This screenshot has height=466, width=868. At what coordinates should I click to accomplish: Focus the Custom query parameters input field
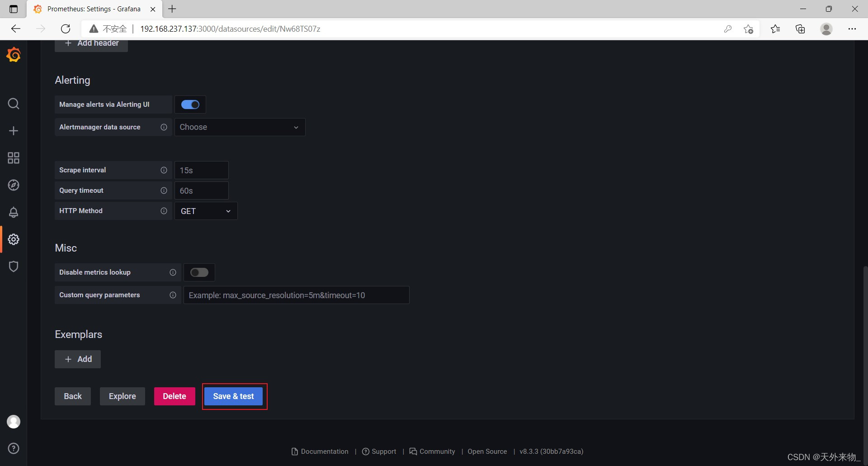(x=297, y=295)
